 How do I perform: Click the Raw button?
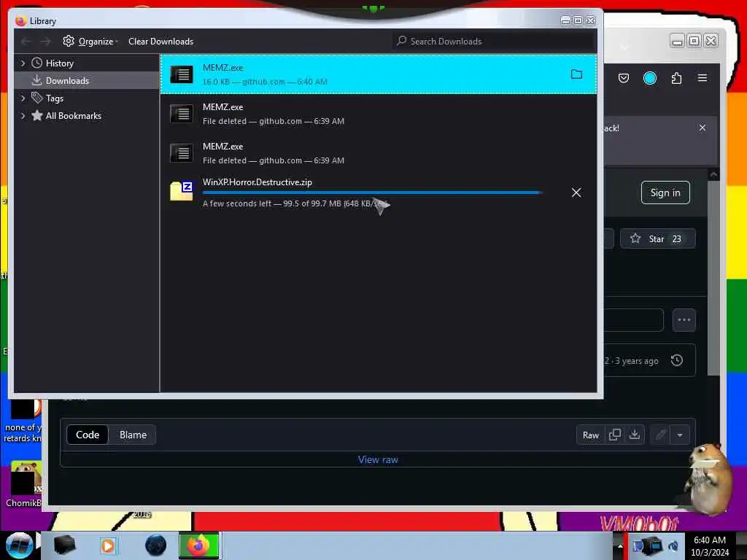point(591,435)
